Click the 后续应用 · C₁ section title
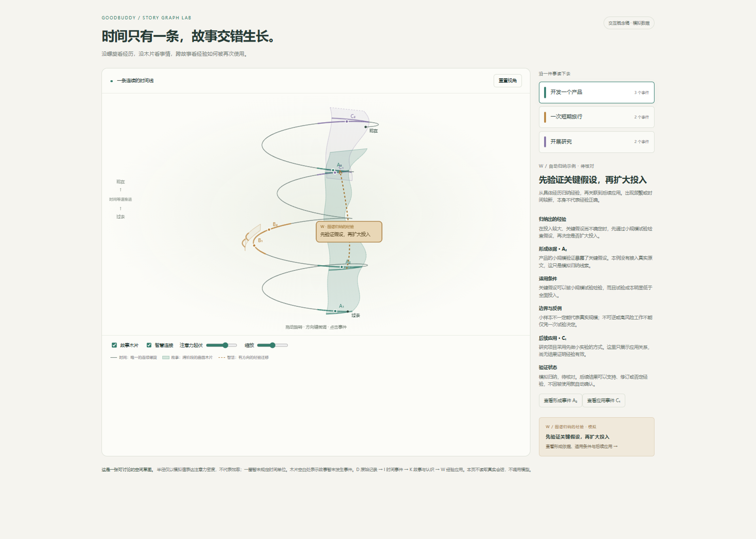 pos(552,338)
